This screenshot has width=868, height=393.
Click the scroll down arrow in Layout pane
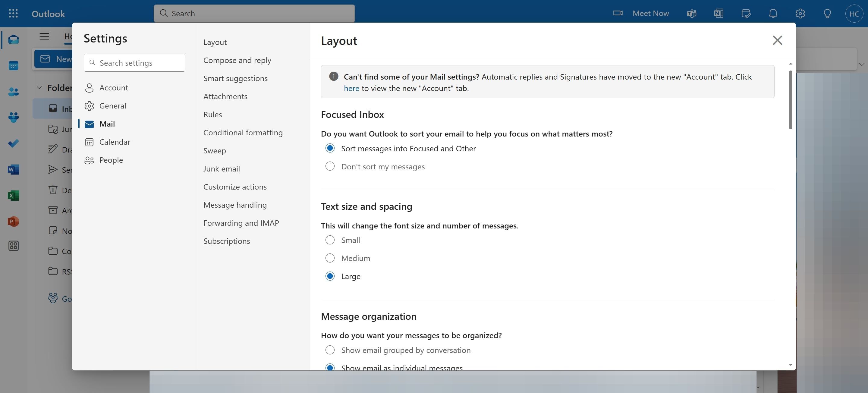point(791,365)
